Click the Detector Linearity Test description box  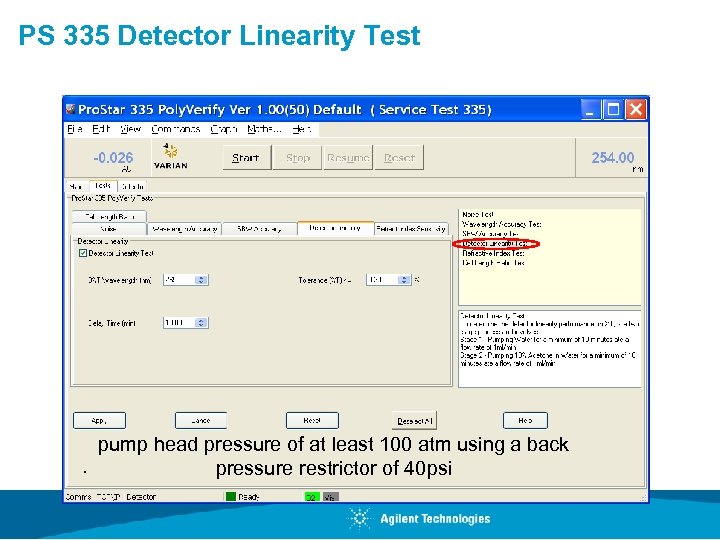pos(550,349)
